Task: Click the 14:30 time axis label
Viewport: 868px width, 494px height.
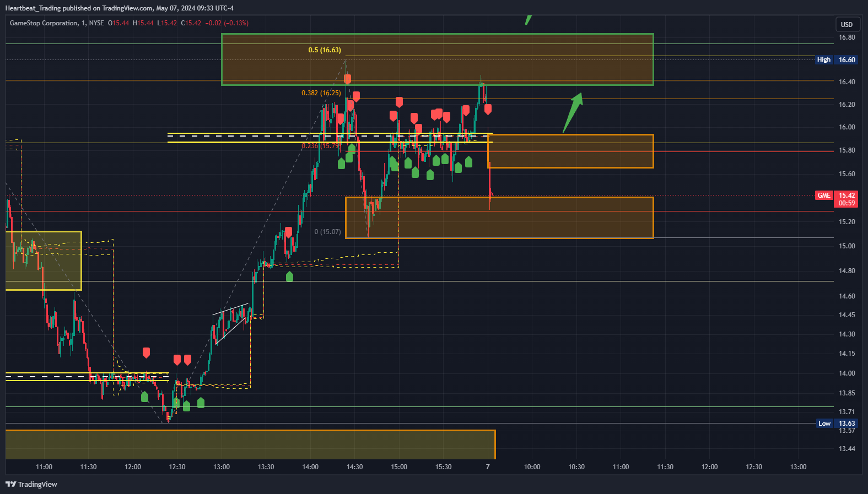Action: pos(355,467)
